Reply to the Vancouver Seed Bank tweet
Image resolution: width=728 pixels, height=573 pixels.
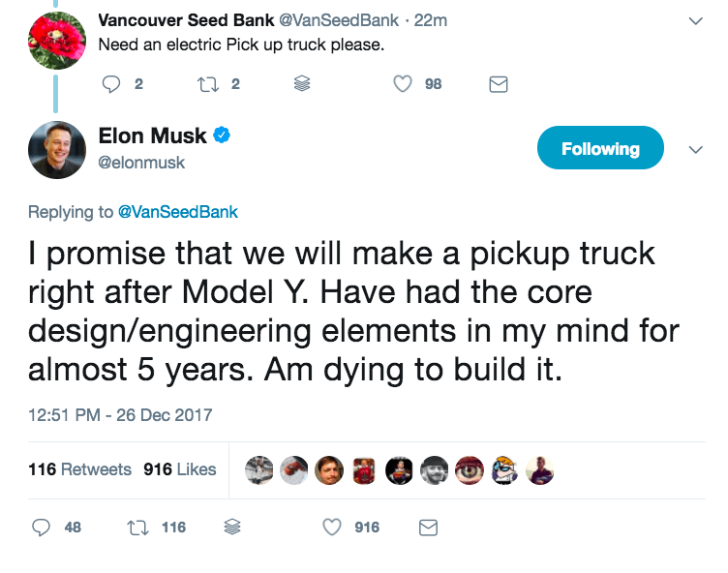point(112,84)
